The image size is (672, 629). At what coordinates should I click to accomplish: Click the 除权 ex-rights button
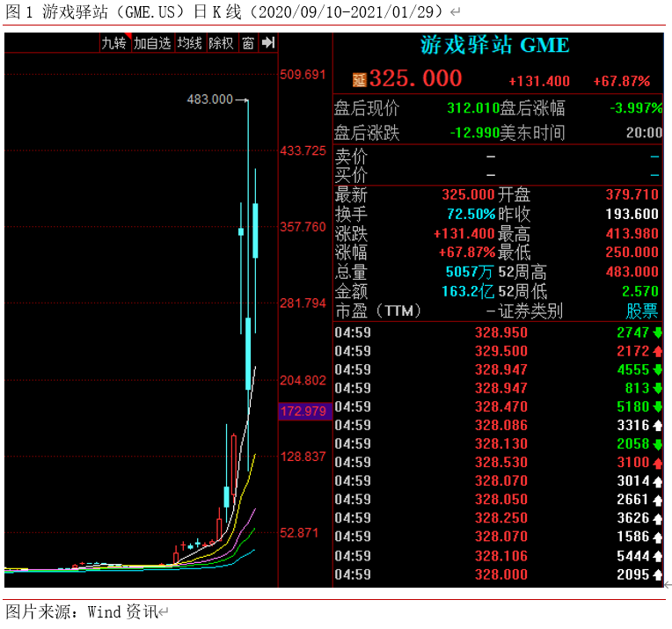click(221, 43)
